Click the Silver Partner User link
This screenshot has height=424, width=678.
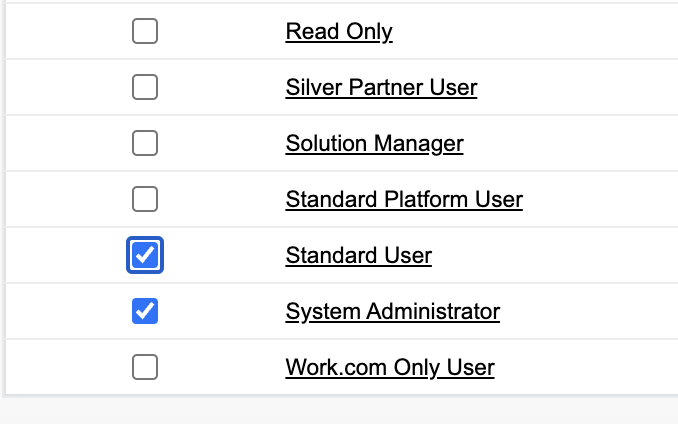point(381,88)
